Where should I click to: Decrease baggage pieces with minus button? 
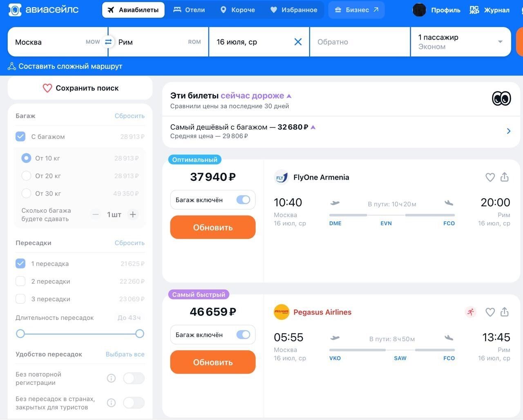tap(96, 214)
